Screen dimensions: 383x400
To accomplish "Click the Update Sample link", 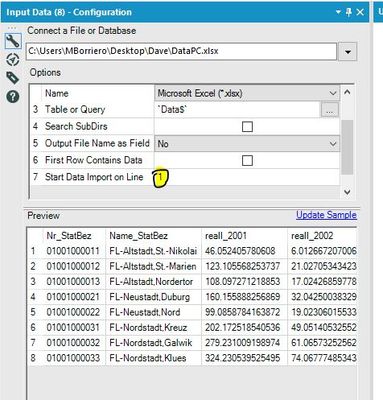I will tap(326, 215).
